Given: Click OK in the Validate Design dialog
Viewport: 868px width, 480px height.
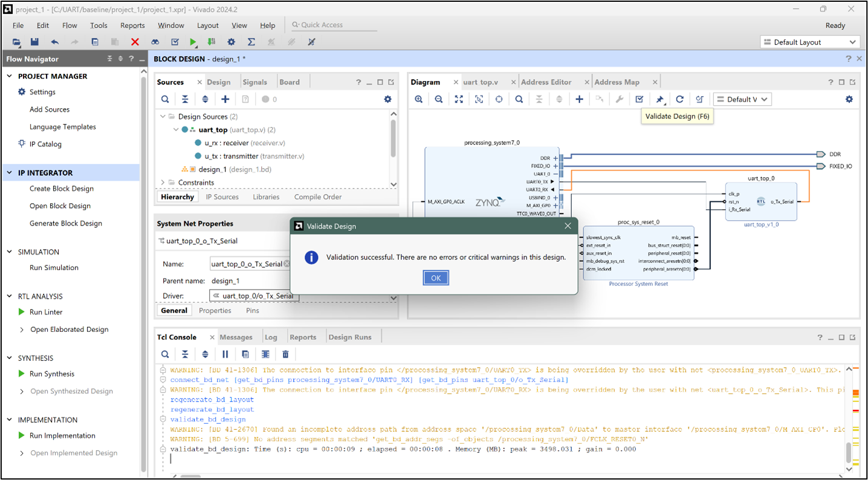Looking at the screenshot, I should pos(435,277).
